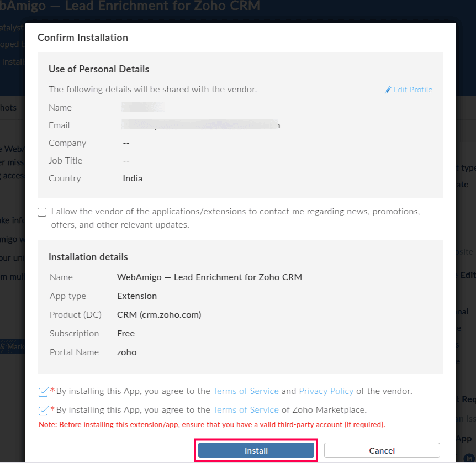Open the vendor's Terms of Service link
The width and height of the screenshot is (476, 463).
[246, 391]
